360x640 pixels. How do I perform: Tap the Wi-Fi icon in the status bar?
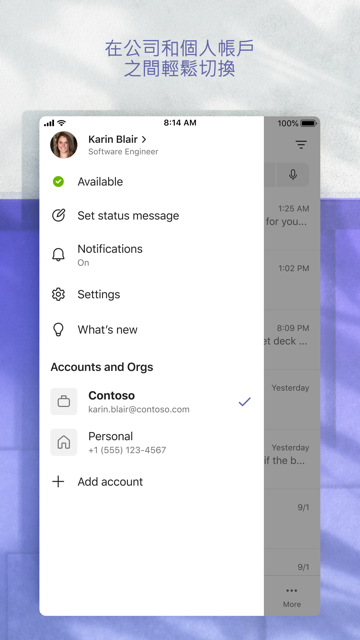[62, 123]
